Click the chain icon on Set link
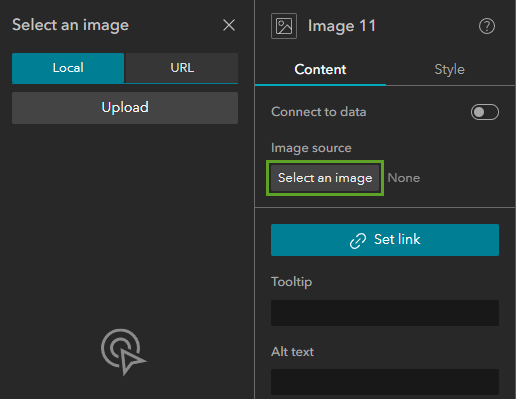 point(358,240)
